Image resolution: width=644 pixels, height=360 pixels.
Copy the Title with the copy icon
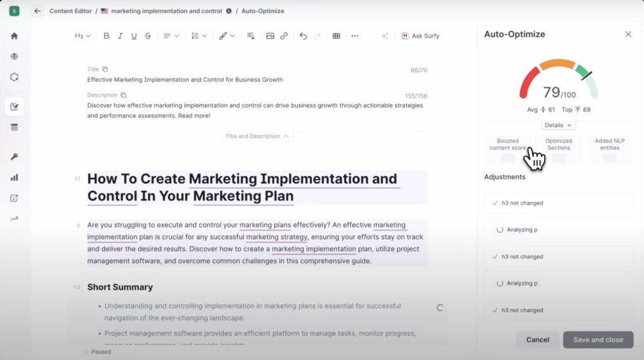coord(105,69)
